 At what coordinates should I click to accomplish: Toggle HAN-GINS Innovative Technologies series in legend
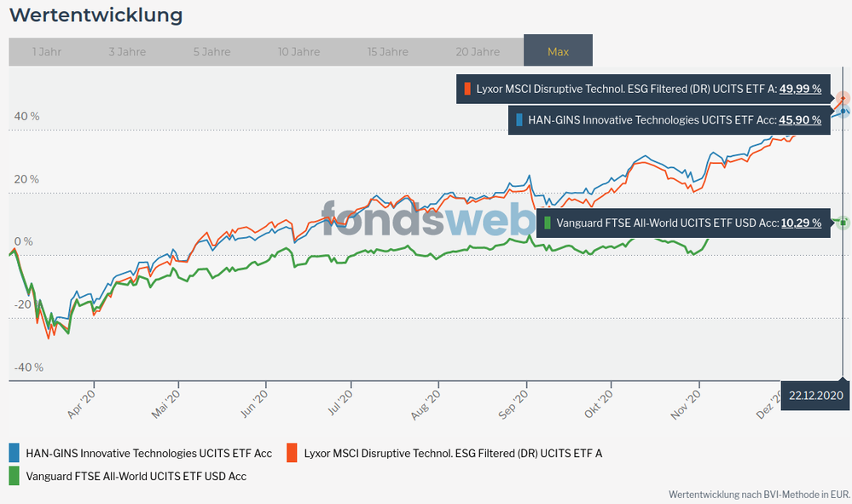pyautogui.click(x=149, y=453)
